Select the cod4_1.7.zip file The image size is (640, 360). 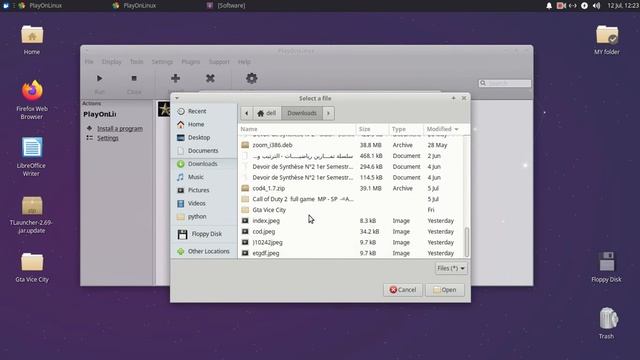pos(351,188)
